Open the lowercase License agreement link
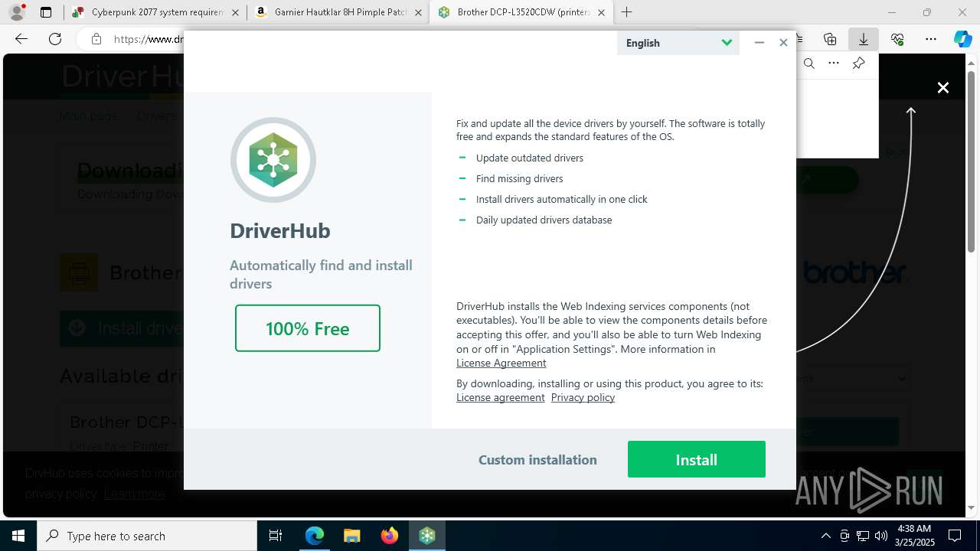The height and width of the screenshot is (551, 980). [500, 397]
